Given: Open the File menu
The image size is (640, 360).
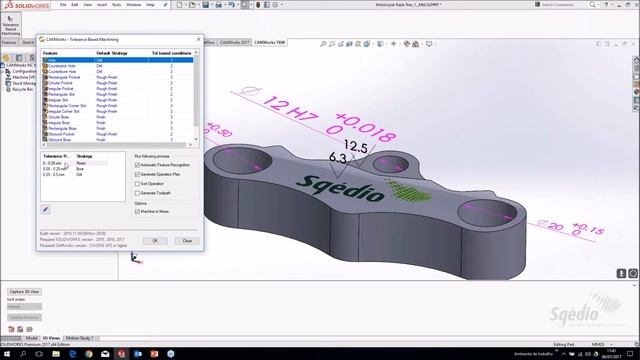Looking at the screenshot, I should [x=63, y=5].
